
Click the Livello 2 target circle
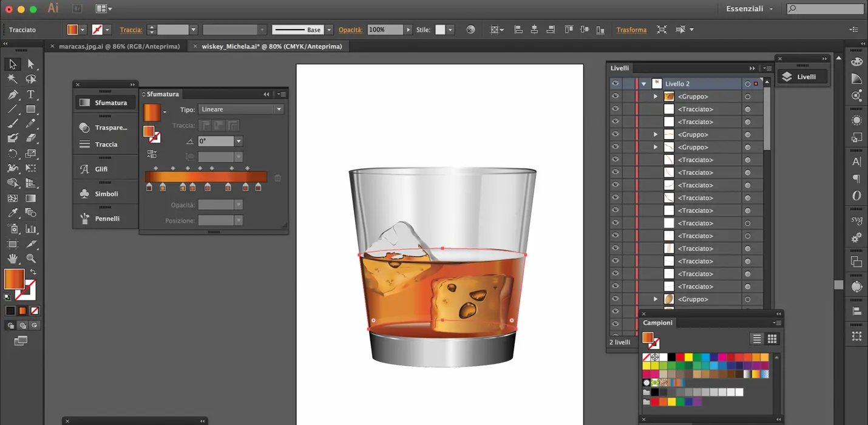click(747, 84)
